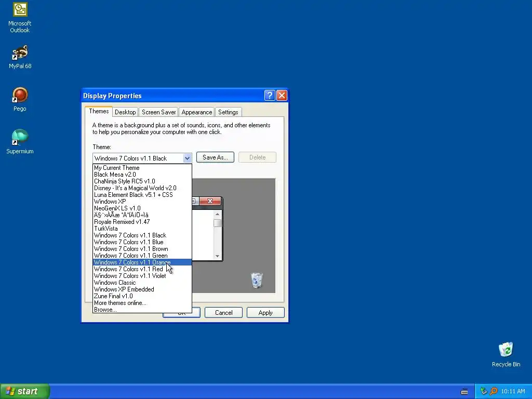This screenshot has height=399, width=532.
Task: Choose the Windows XP theme
Action: [x=142, y=202]
